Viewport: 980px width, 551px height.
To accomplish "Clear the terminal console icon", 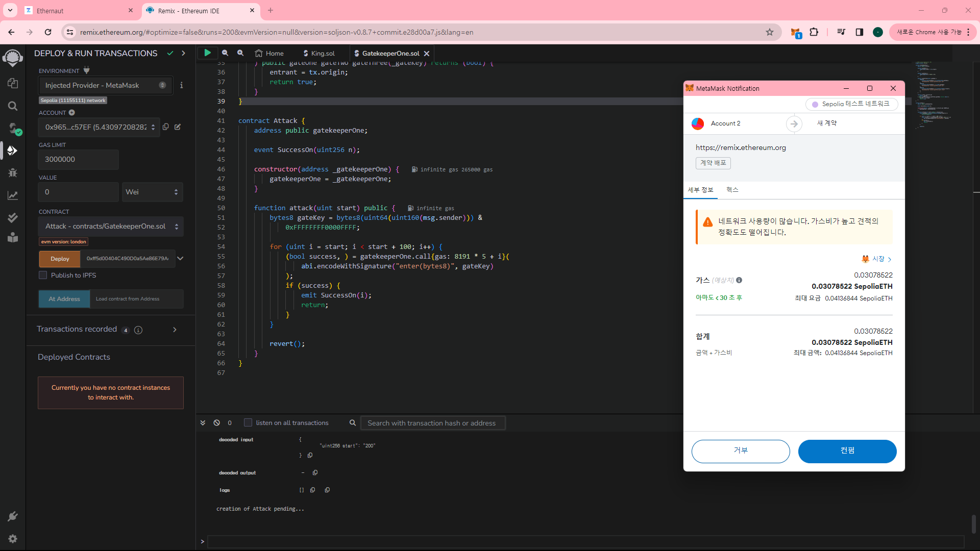I will (217, 423).
